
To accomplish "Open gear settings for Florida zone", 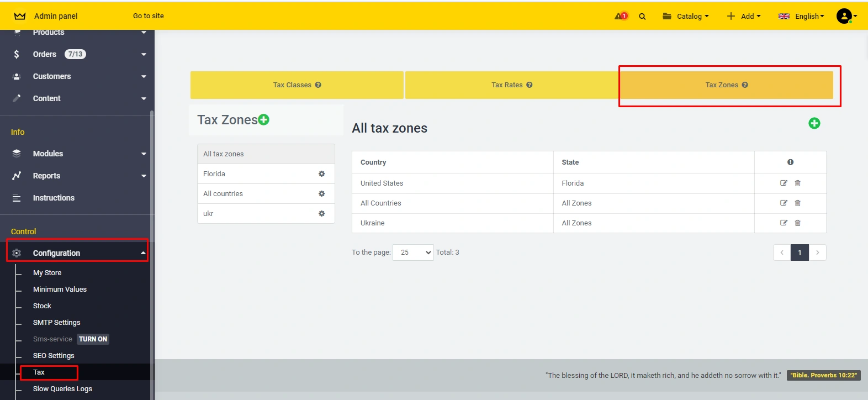I will point(321,174).
